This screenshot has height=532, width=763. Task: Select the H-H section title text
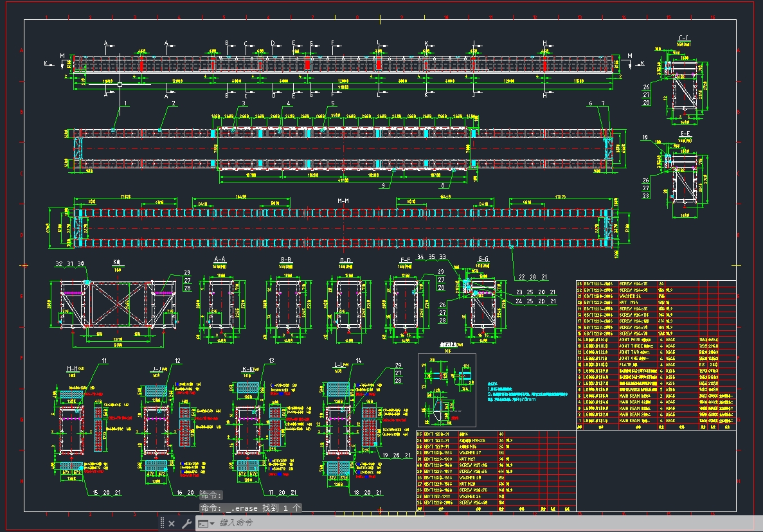pos(72,369)
